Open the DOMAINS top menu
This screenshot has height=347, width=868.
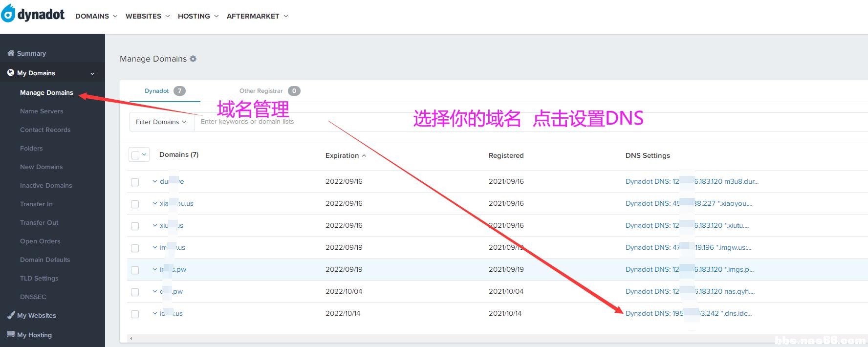click(96, 16)
